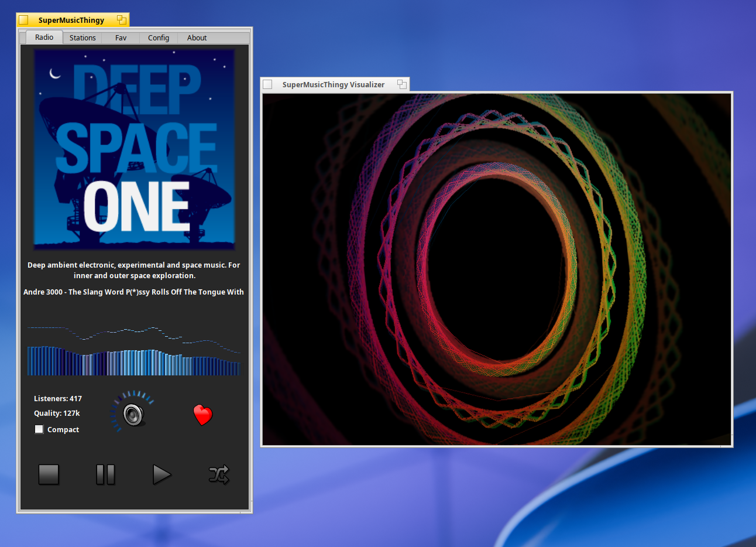Open the Config tab
The width and height of the screenshot is (756, 547).
coord(159,37)
